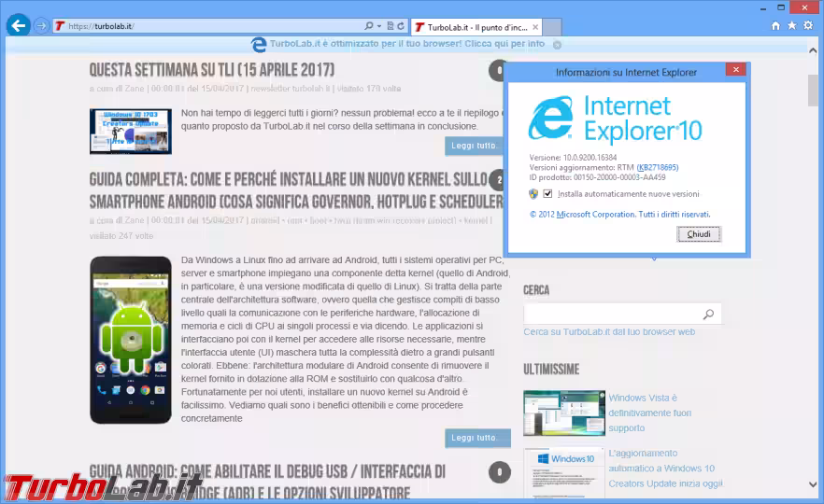Click the browser Back arrow button
The width and height of the screenshot is (824, 504).
pos(18,25)
